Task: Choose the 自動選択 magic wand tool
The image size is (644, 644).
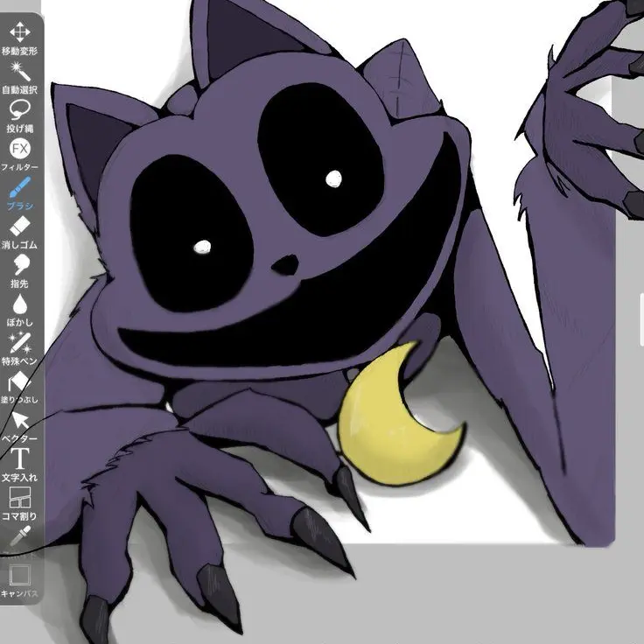Action: pos(19,73)
